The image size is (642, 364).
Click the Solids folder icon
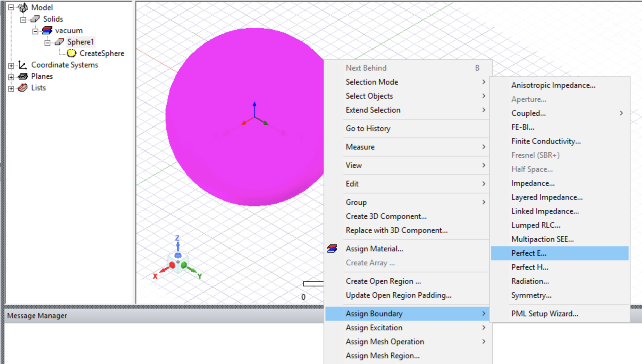(35, 19)
